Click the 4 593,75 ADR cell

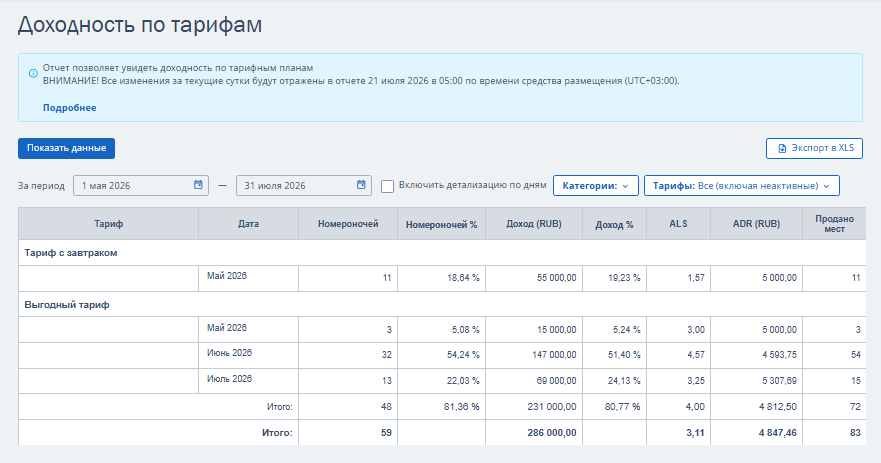pos(756,355)
